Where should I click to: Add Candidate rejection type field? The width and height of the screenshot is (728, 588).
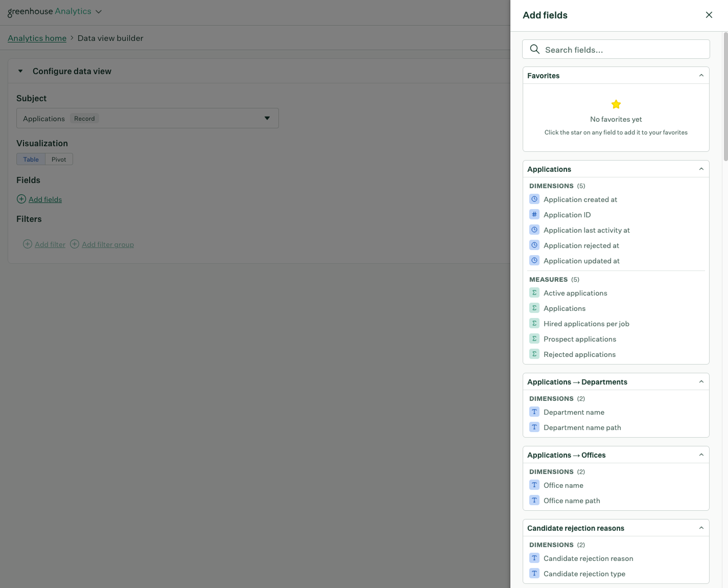coord(584,574)
